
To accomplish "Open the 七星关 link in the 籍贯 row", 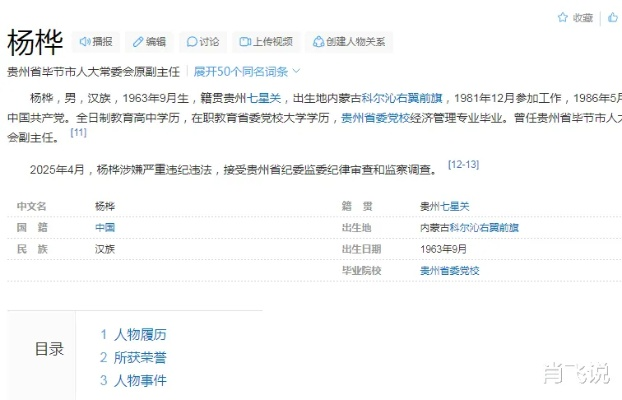I will (x=455, y=206).
